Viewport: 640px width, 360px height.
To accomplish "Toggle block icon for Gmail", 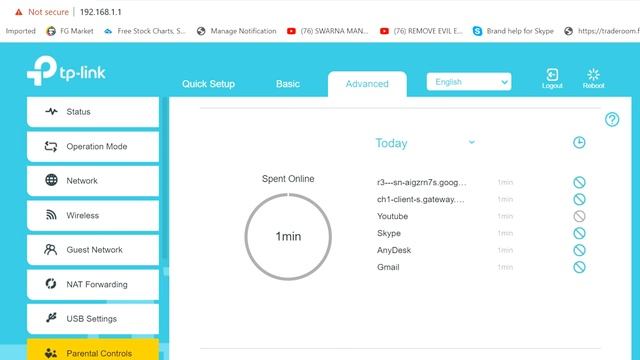I will click(x=579, y=267).
